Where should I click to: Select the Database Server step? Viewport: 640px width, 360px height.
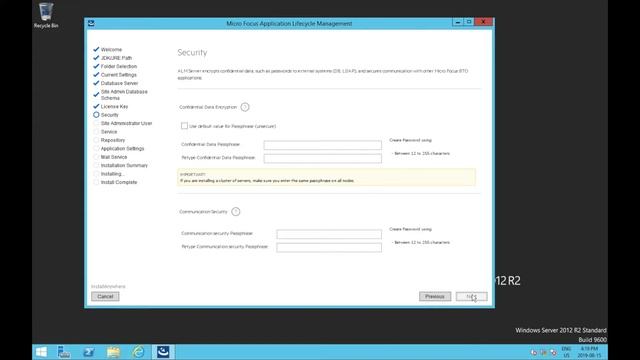pos(119,83)
